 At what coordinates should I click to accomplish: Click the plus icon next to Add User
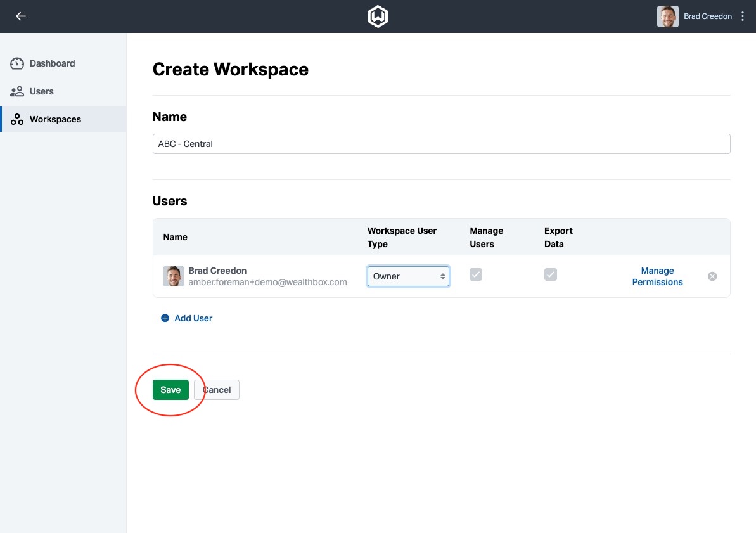tap(165, 318)
